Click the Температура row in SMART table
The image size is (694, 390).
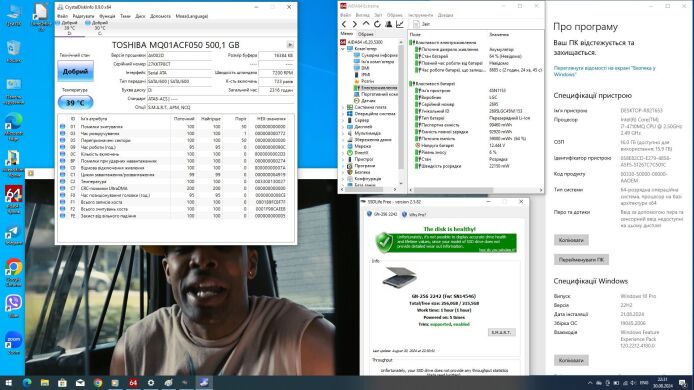(176, 181)
